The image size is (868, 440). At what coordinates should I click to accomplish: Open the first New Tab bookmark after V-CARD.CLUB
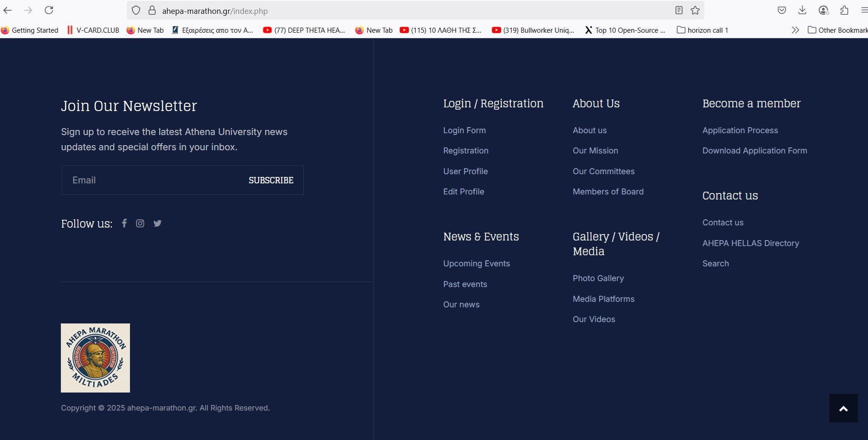pyautogui.click(x=145, y=30)
